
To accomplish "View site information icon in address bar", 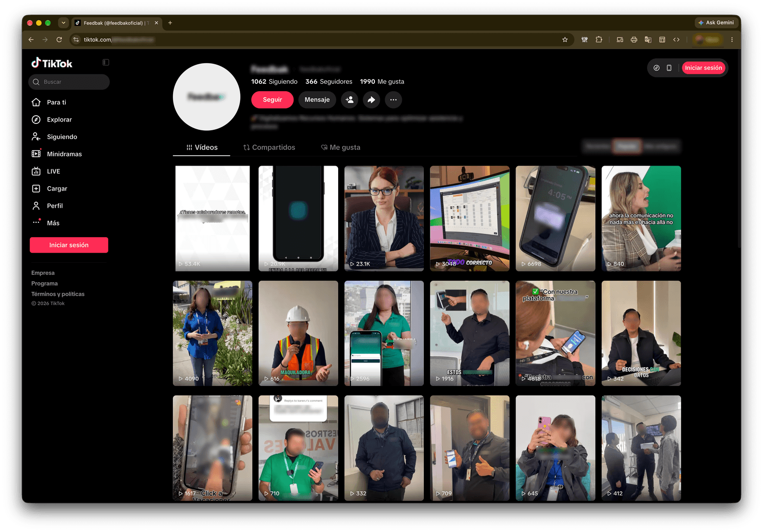I will 76,40.
